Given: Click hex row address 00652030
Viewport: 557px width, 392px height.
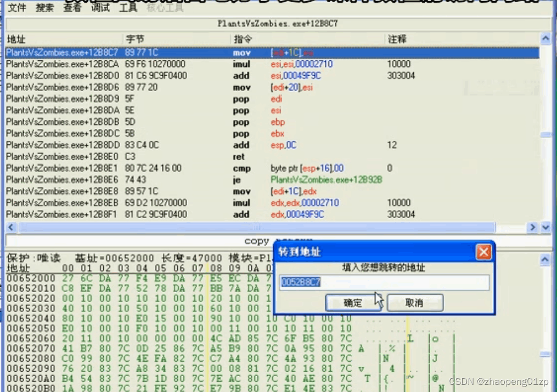Looking at the screenshot, I should click(x=31, y=308).
